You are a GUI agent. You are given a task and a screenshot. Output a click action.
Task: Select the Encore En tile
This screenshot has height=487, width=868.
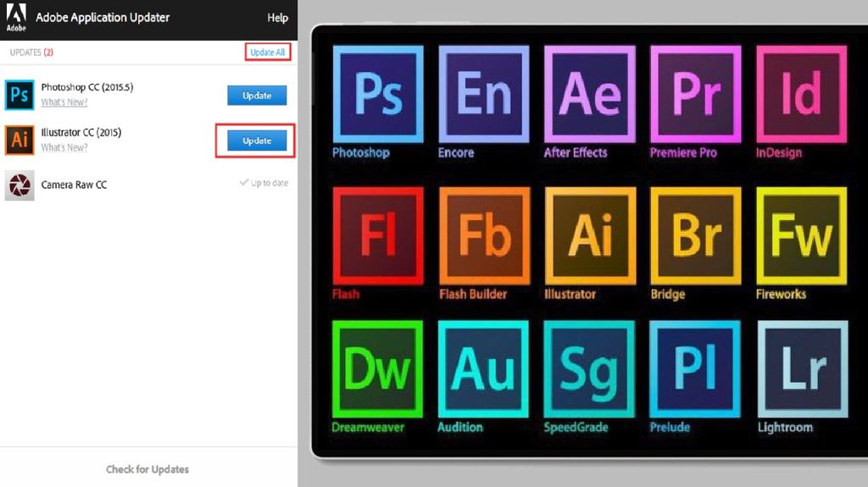[x=484, y=94]
